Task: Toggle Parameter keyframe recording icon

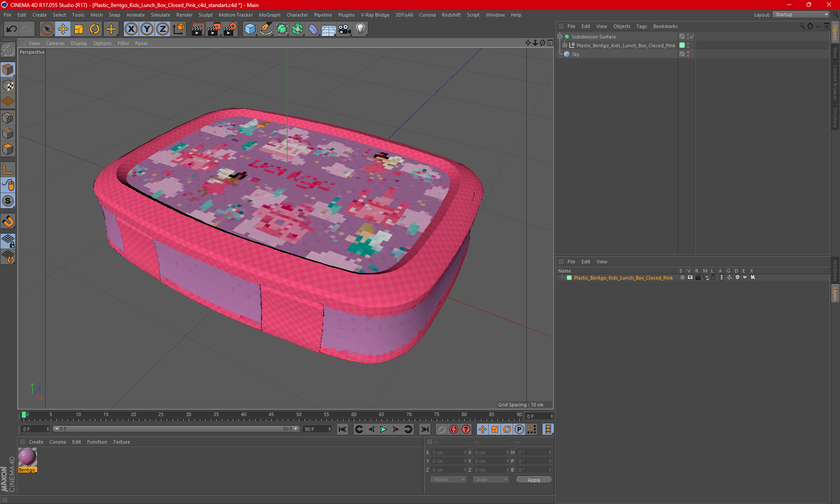Action: tap(519, 429)
